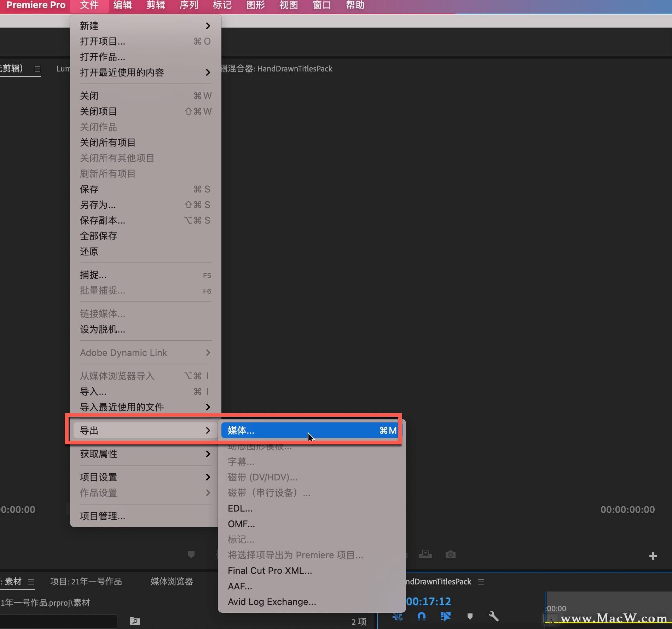Click the find bin folder search icon
The image size is (672, 629).
(135, 621)
